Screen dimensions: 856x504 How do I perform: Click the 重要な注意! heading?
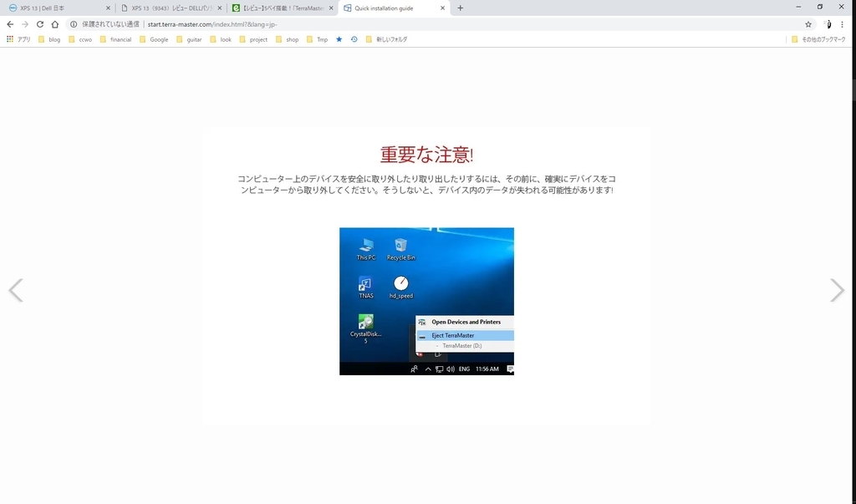click(426, 155)
